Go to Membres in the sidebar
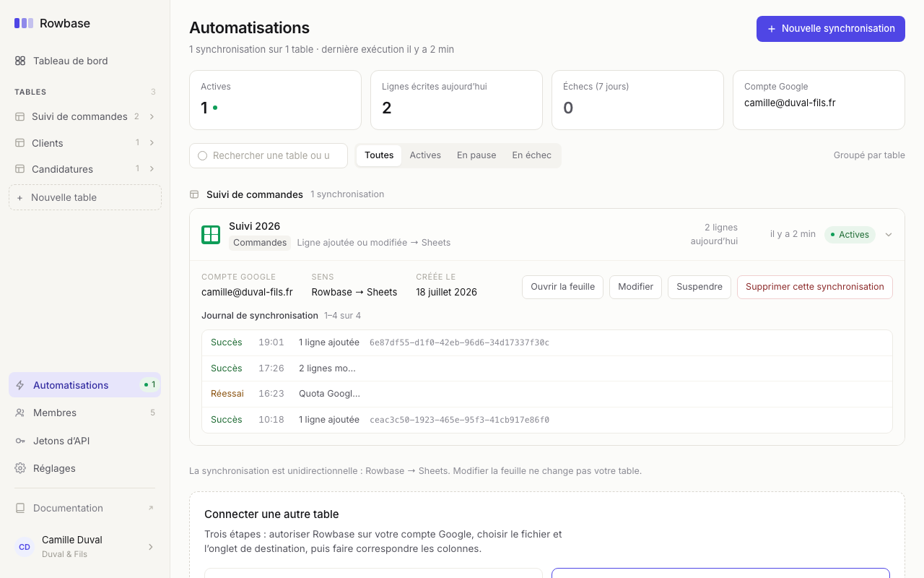Viewport: 924px width, 578px height. (x=85, y=413)
